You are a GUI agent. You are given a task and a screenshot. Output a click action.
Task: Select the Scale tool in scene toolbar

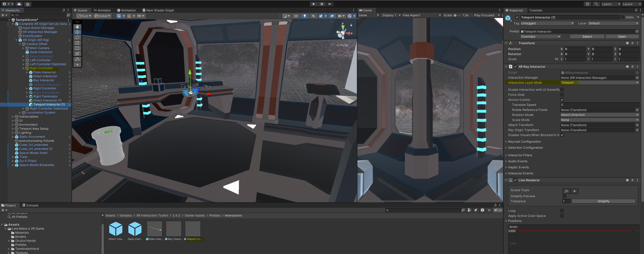coord(77,43)
